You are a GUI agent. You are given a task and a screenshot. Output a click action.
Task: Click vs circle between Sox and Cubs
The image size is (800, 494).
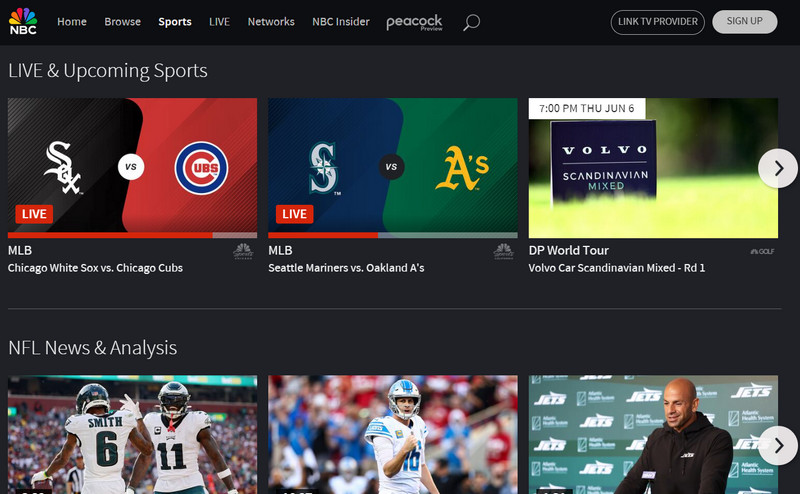coord(131,167)
